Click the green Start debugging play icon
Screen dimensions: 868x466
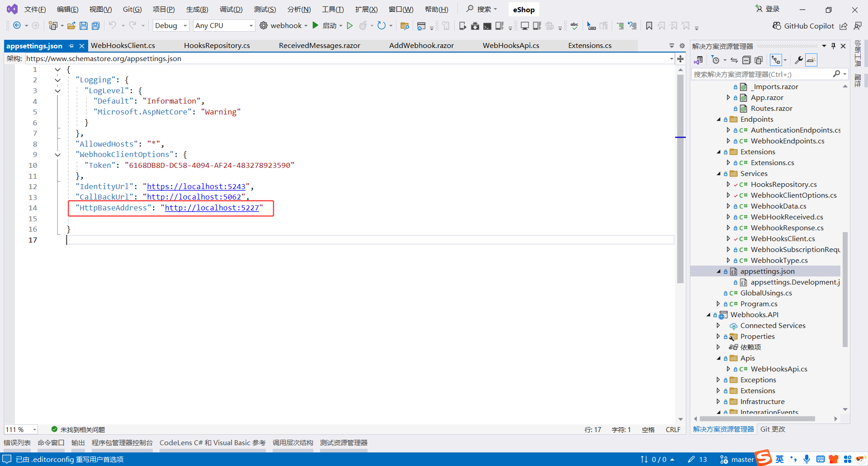coord(316,25)
